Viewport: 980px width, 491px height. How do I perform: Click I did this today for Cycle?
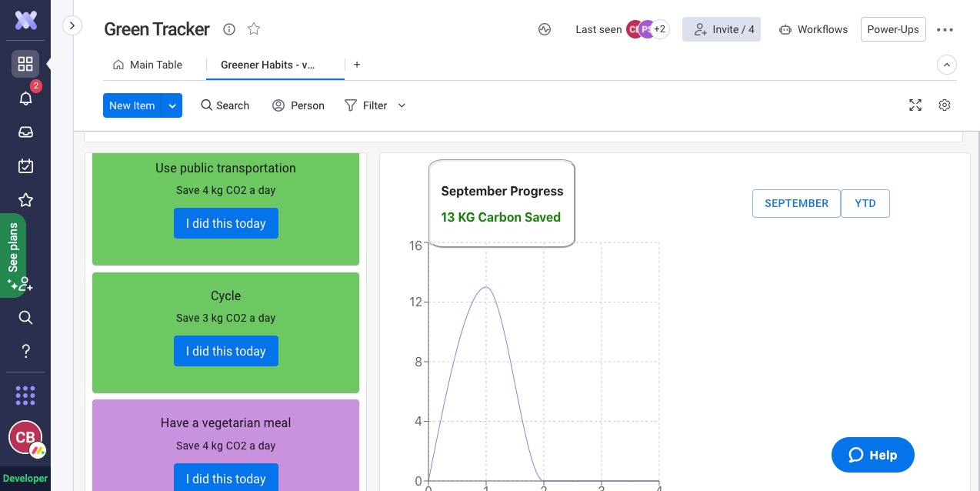(x=226, y=351)
